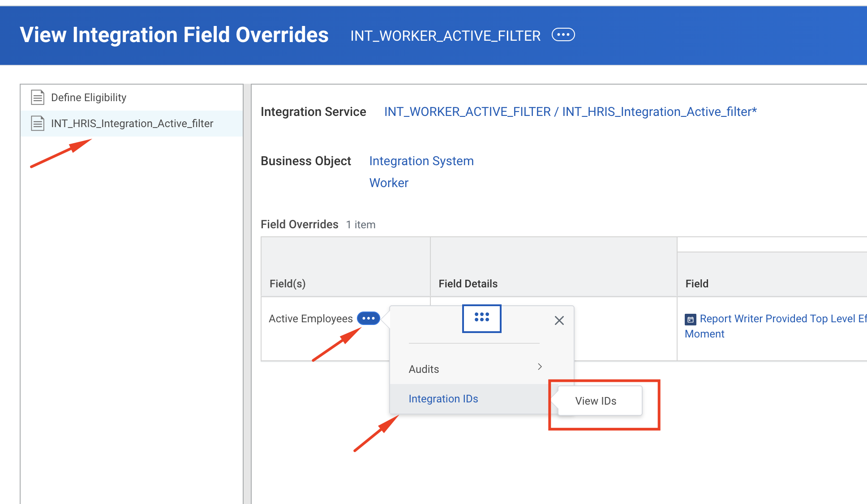Click View IDs submenu option
Viewport: 867px width, 504px height.
click(595, 401)
